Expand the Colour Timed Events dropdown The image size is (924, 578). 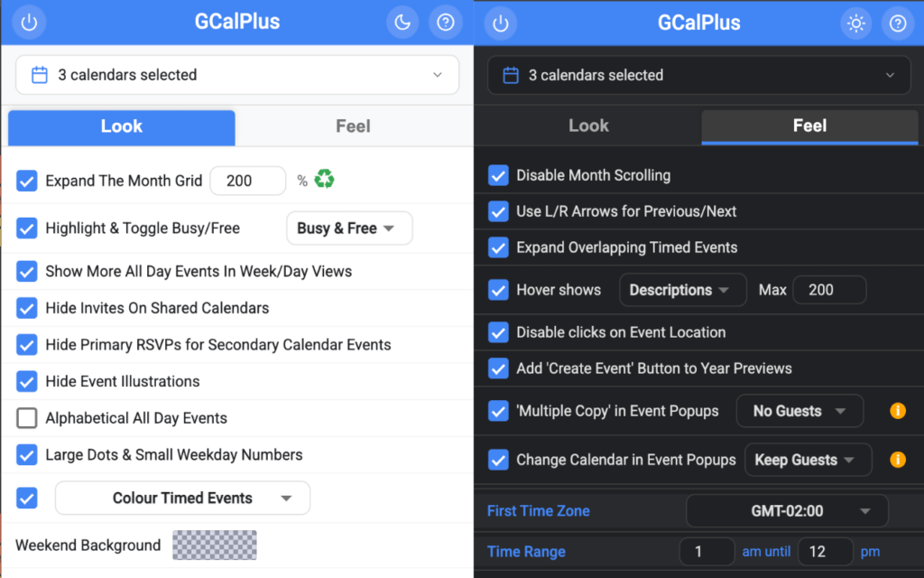click(x=183, y=498)
